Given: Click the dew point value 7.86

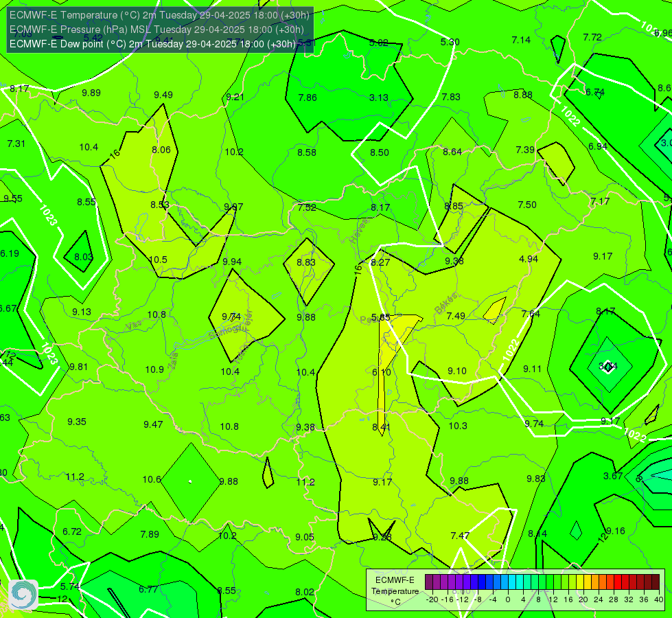Looking at the screenshot, I should [308, 98].
